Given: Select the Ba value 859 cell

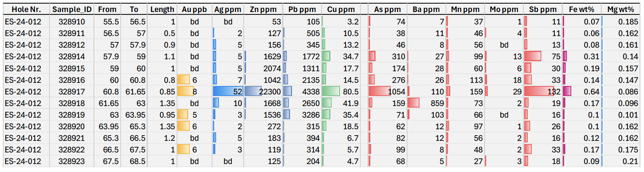Looking at the screenshot, I should [x=426, y=103].
